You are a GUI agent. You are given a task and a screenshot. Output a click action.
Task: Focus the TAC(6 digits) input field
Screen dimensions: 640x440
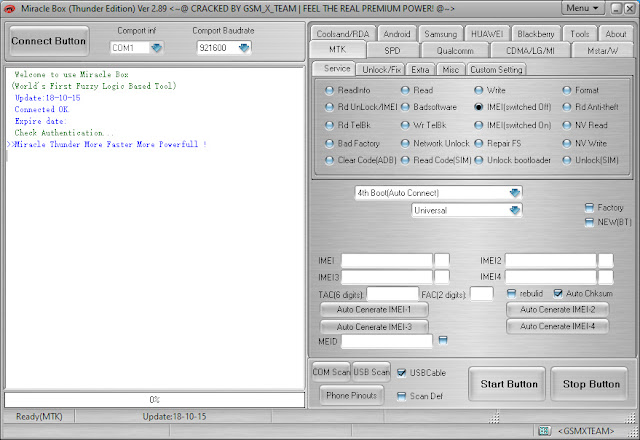coord(393,294)
